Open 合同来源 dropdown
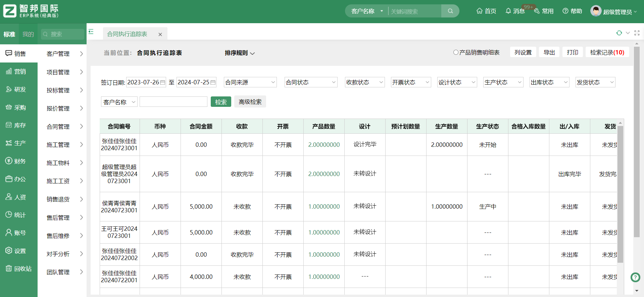Screen dimensions: 644x297 pyautogui.click(x=250, y=82)
